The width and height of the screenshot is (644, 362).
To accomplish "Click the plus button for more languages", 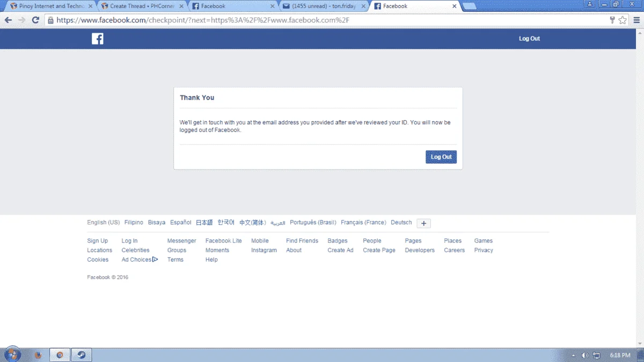I will [x=423, y=223].
